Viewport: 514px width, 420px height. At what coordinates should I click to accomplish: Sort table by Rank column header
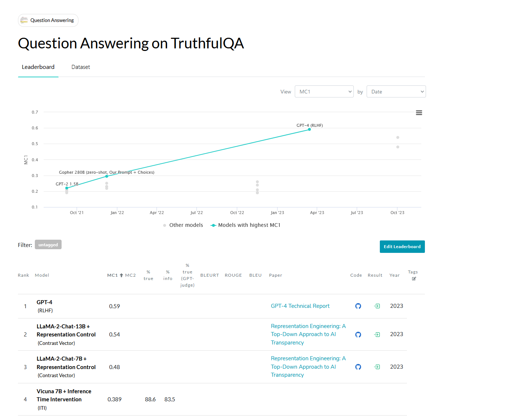[23, 275]
